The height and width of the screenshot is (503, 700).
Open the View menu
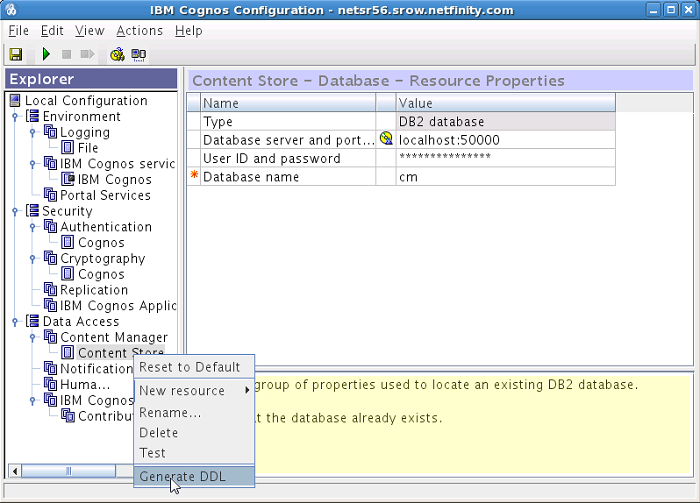(89, 30)
